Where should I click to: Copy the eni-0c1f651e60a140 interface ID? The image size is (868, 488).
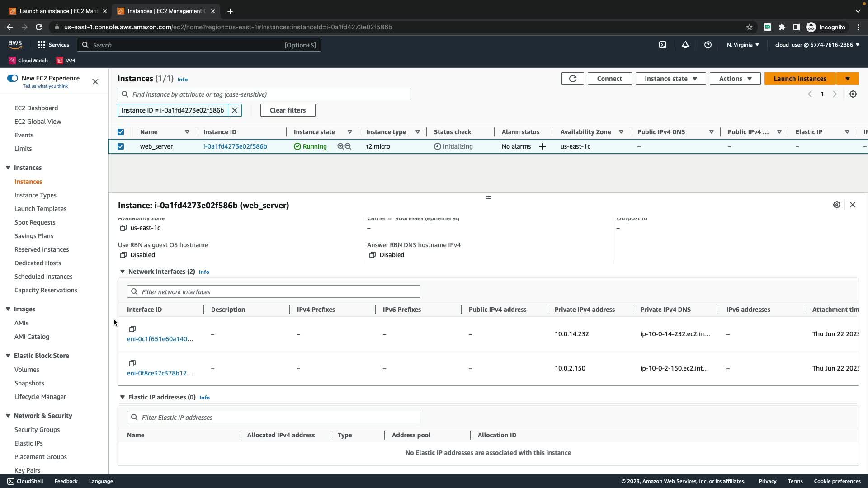[x=132, y=329]
